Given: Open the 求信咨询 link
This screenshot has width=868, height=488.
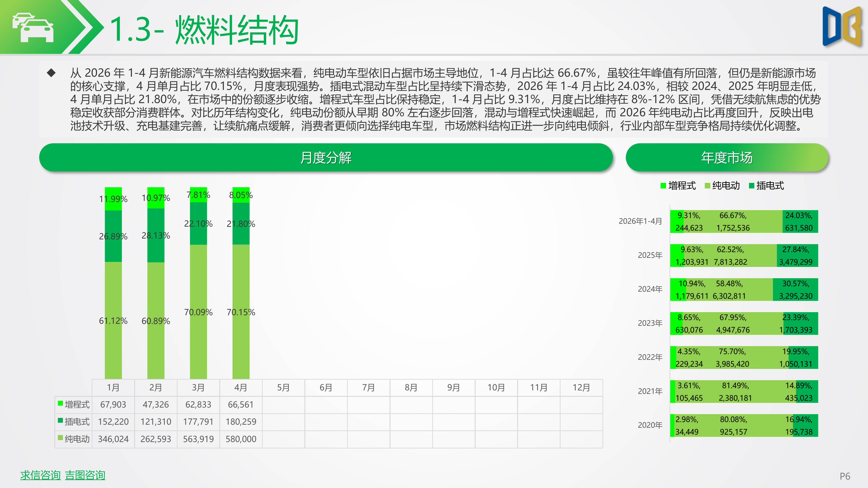Looking at the screenshot, I should point(40,475).
